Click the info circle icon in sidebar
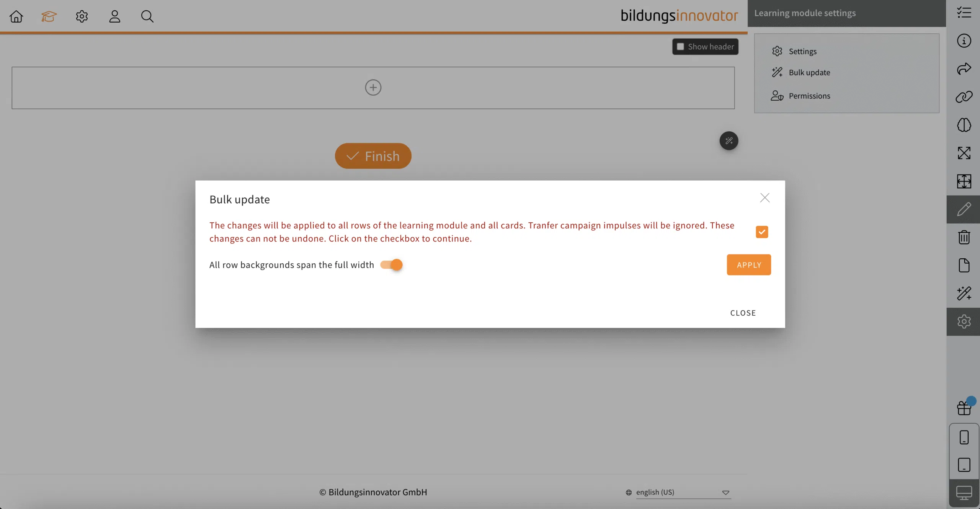This screenshot has height=509, width=980. [964, 41]
